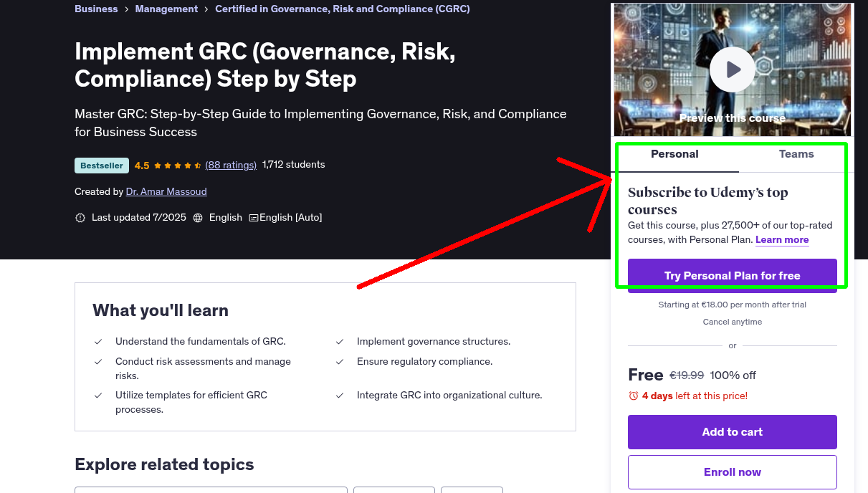The width and height of the screenshot is (868, 493).
Task: Click the alarm clock icon beside 4 days left
Action: [x=634, y=396]
